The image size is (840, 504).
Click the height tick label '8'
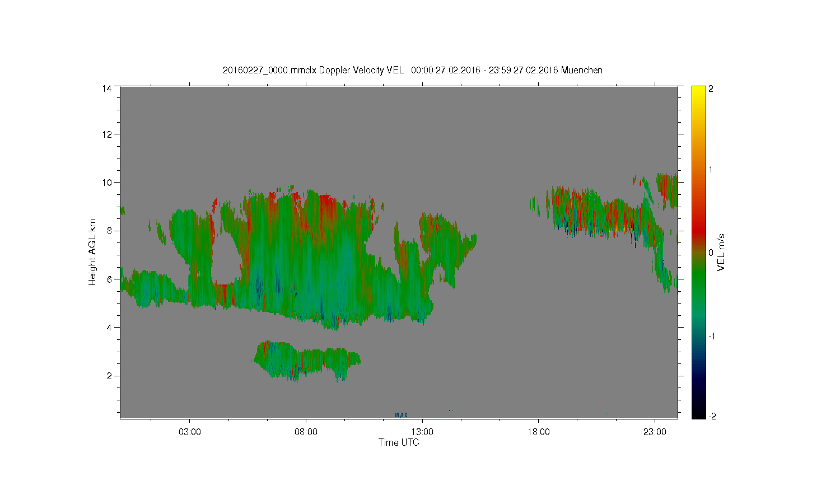109,231
